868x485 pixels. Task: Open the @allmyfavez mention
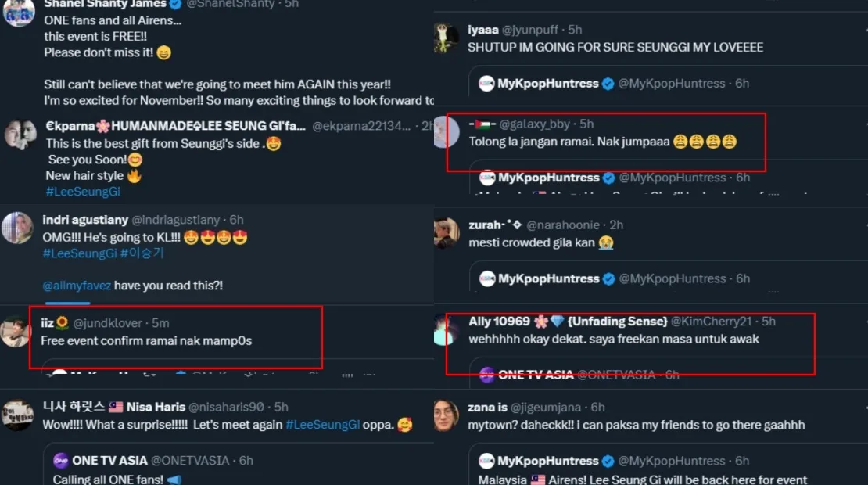coord(77,286)
